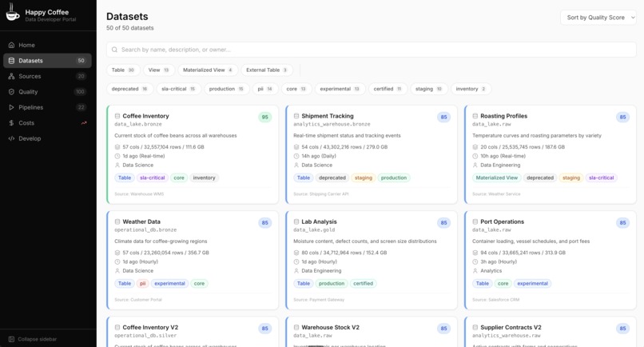Toggle the certified tag filter chip

388,89
